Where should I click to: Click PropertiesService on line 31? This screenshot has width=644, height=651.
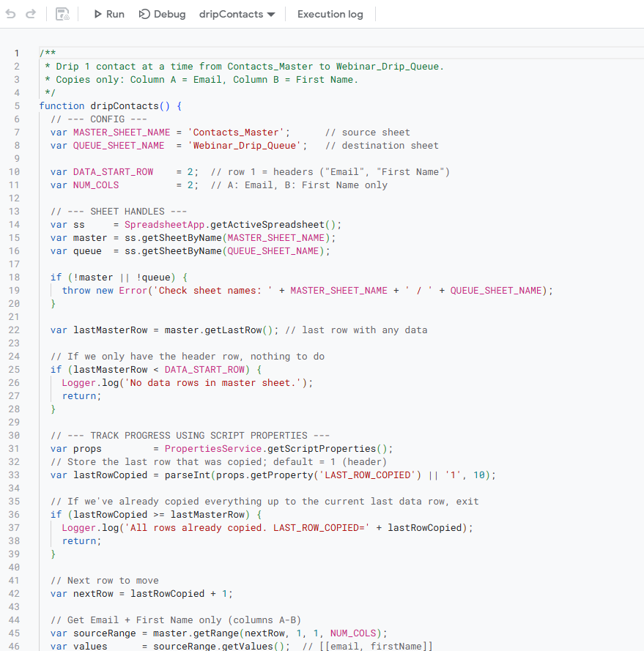pos(211,448)
